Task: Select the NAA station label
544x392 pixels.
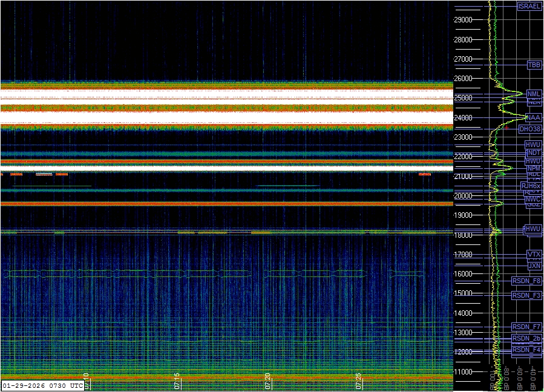Action: pyautogui.click(x=534, y=118)
